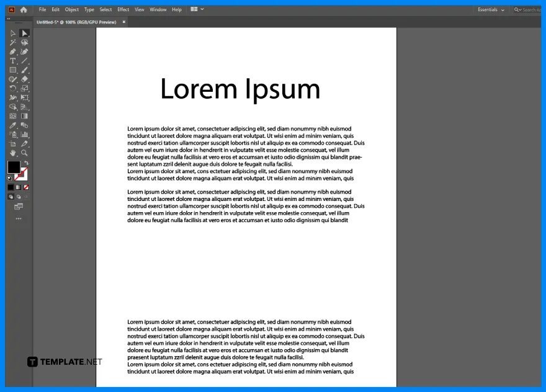Image resolution: width=546 pixels, height=392 pixels.
Task: Choose the Rectangle tool
Action: click(12, 70)
